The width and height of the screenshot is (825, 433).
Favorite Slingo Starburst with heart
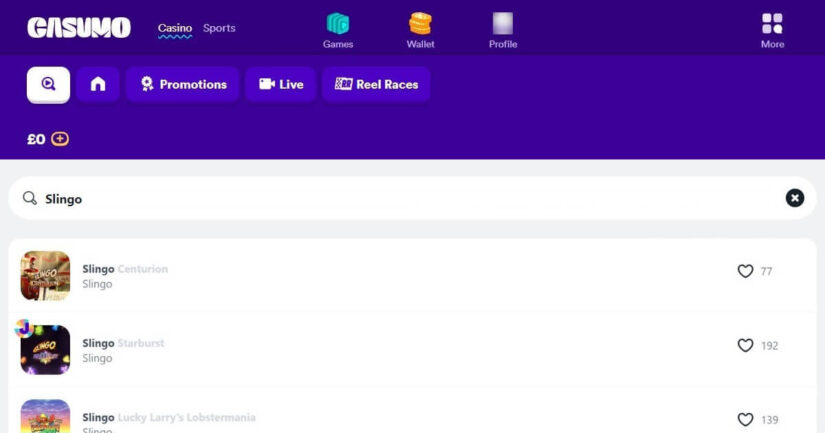pyautogui.click(x=745, y=345)
